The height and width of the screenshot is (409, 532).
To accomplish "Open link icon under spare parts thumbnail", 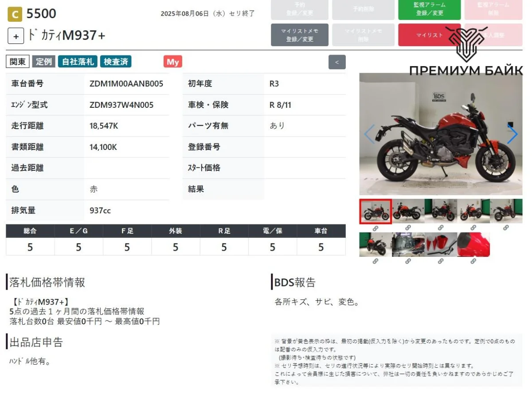I will [x=441, y=261].
